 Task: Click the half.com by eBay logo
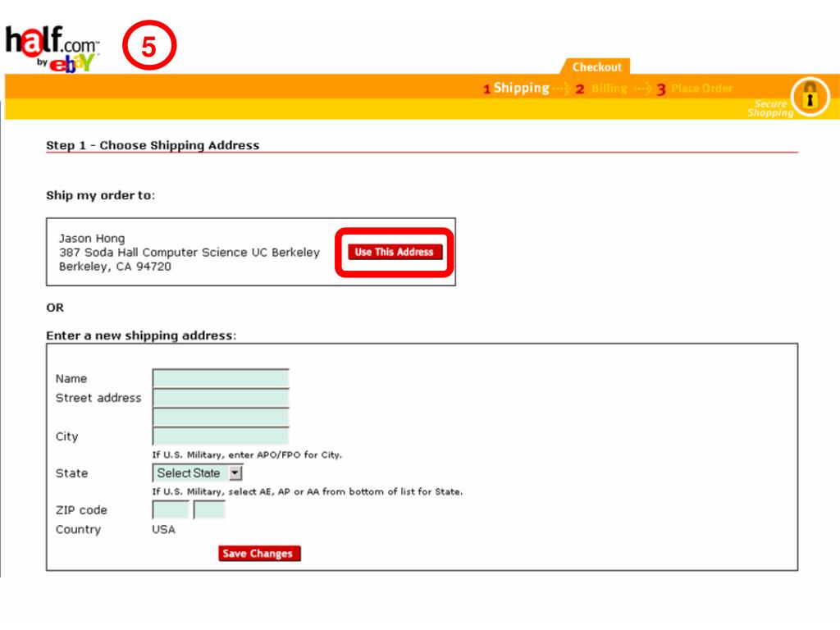point(52,48)
